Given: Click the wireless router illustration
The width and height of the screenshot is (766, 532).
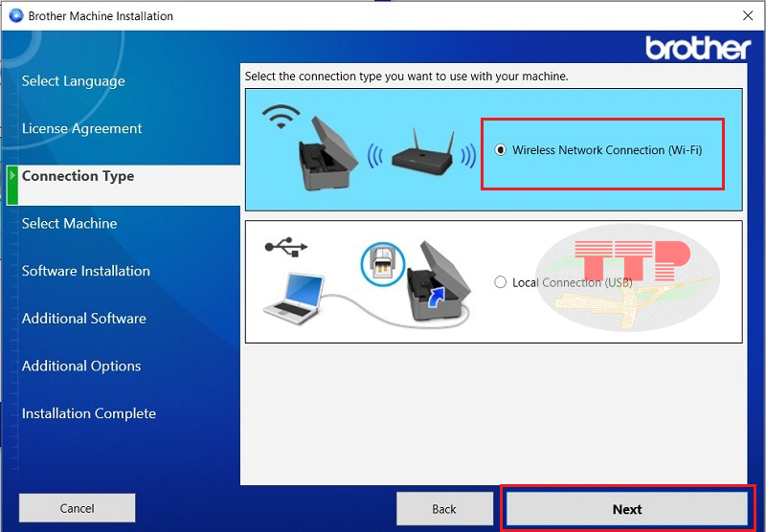Looking at the screenshot, I should coord(422,152).
